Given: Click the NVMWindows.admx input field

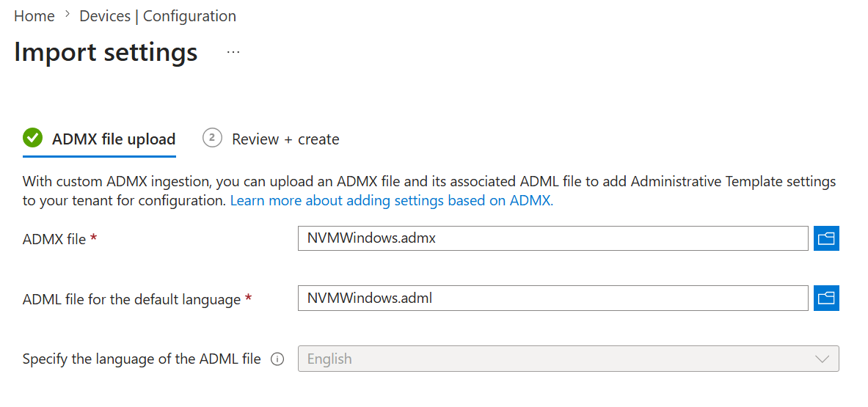Looking at the screenshot, I should [x=553, y=238].
